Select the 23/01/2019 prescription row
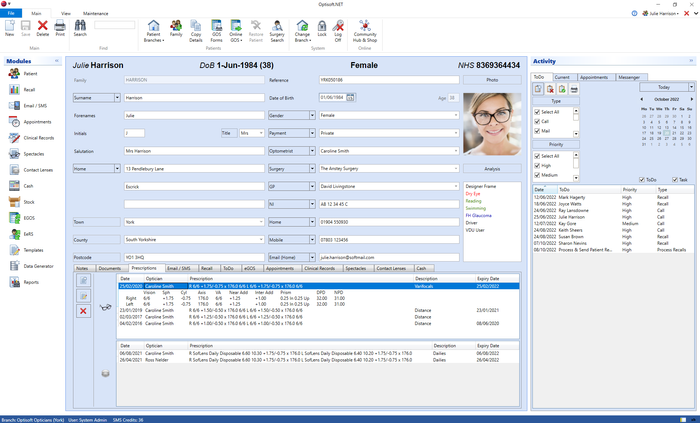The width and height of the screenshot is (700, 423). coord(318,310)
